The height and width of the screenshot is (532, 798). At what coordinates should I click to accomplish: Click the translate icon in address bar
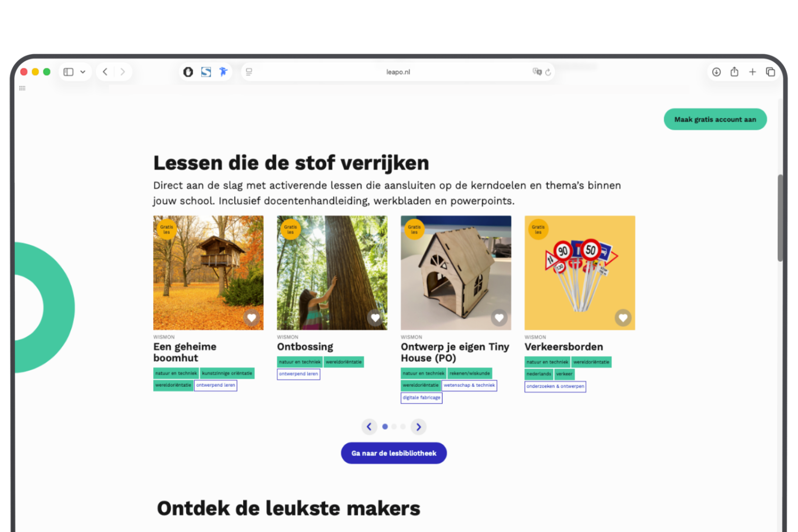tap(536, 72)
